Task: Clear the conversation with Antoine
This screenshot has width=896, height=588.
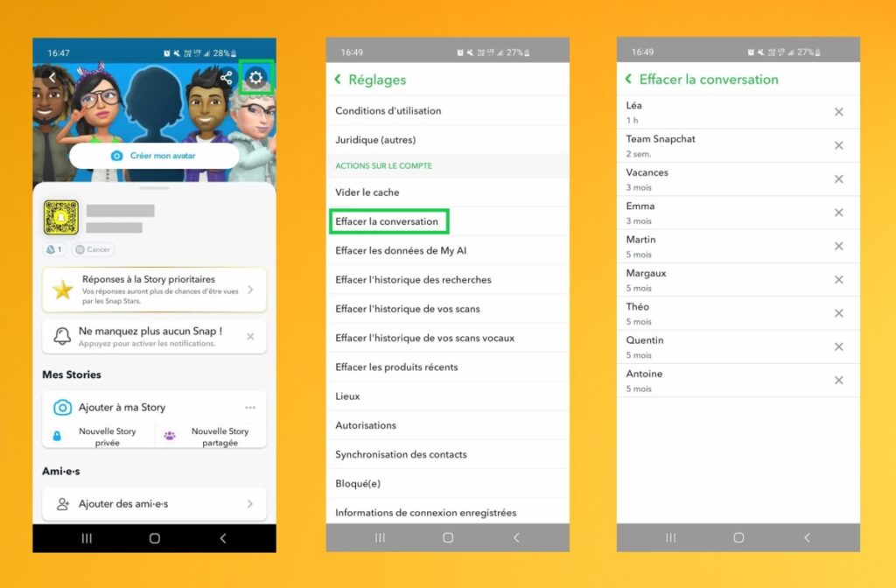Action: coord(839,381)
